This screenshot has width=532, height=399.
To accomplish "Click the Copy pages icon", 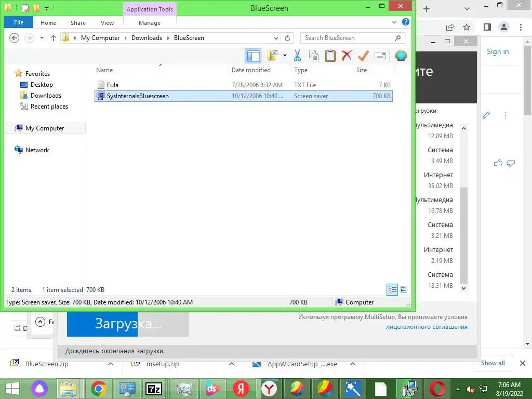I will (x=314, y=56).
